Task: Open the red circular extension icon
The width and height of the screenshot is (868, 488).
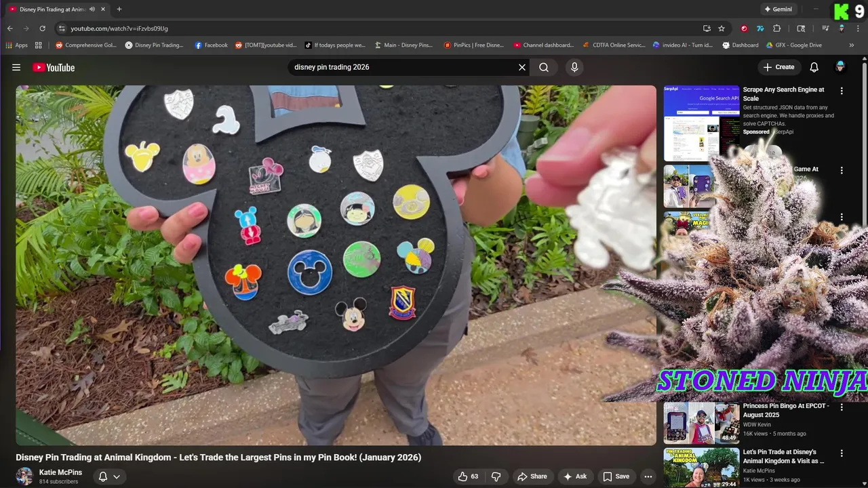Action: tap(745, 28)
